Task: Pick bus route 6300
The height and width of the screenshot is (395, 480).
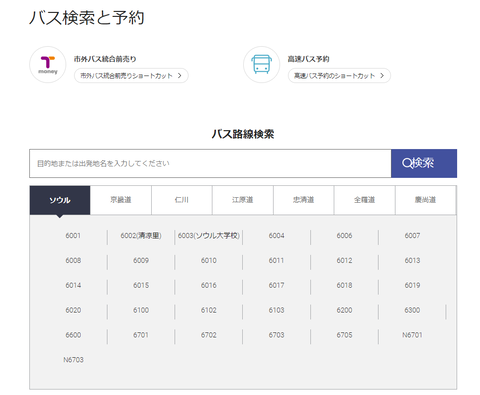Action: (412, 310)
